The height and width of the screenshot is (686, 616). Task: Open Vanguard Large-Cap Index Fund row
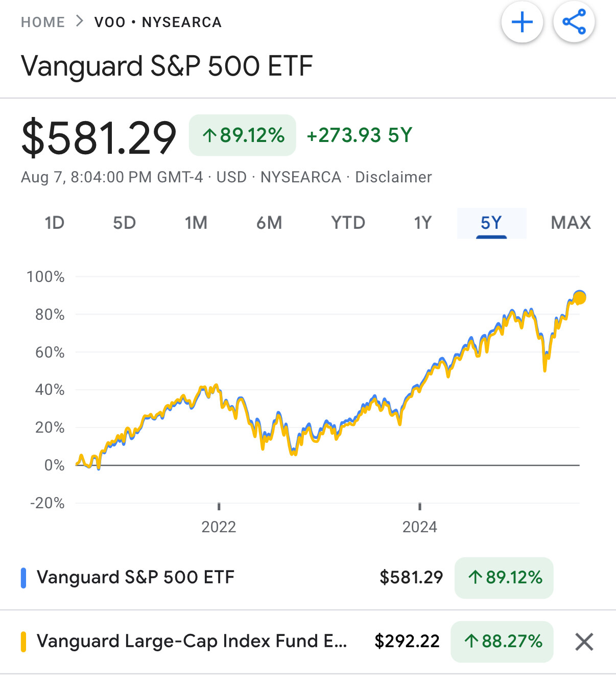pyautogui.click(x=192, y=642)
